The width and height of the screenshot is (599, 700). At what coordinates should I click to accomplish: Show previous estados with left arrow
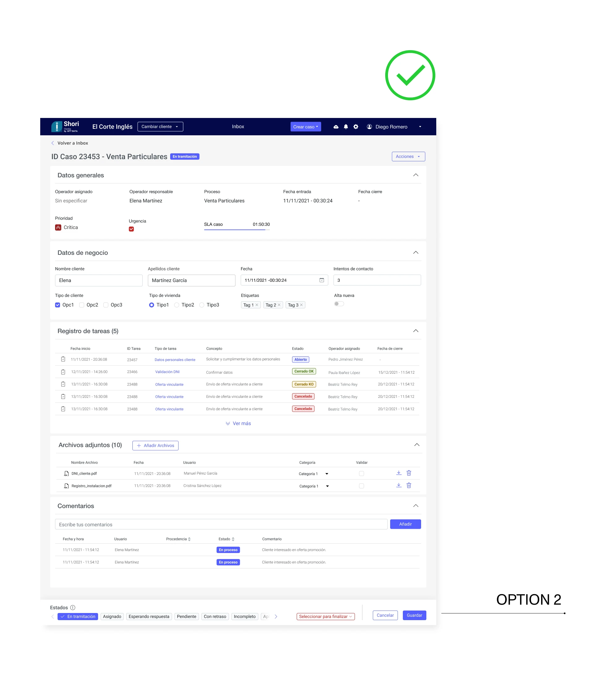pyautogui.click(x=53, y=616)
